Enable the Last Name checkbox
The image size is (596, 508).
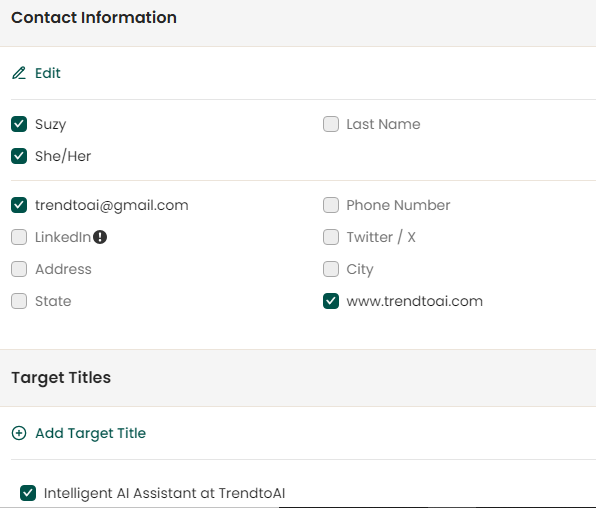[x=331, y=124]
